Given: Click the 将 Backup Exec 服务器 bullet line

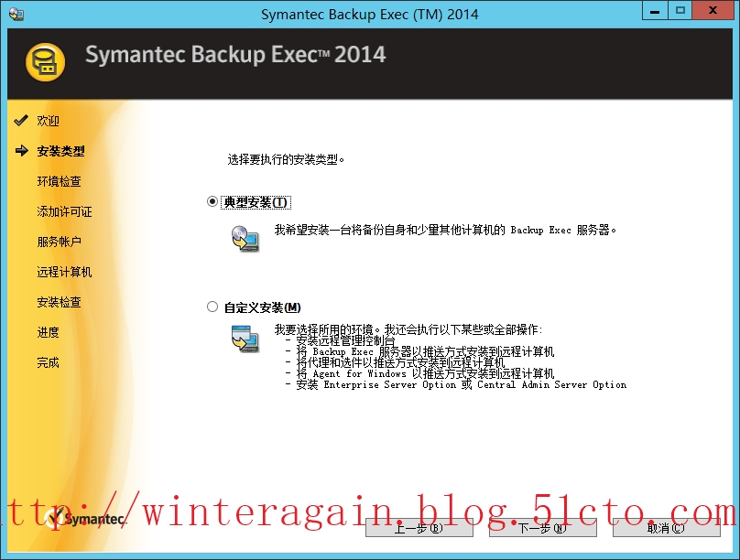Looking at the screenshot, I should pyautogui.click(x=419, y=351).
